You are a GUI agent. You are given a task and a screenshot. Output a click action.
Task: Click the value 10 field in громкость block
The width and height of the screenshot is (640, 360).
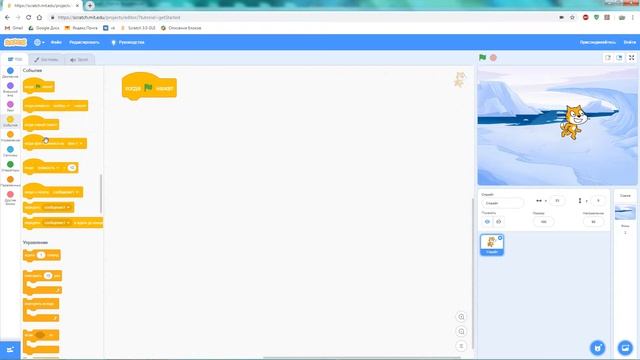tap(72, 168)
